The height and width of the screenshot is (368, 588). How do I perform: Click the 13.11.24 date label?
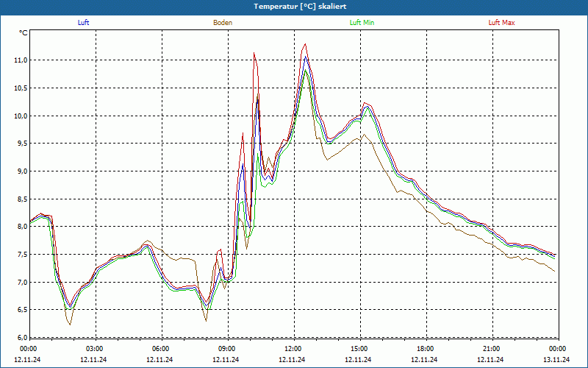pos(556,360)
